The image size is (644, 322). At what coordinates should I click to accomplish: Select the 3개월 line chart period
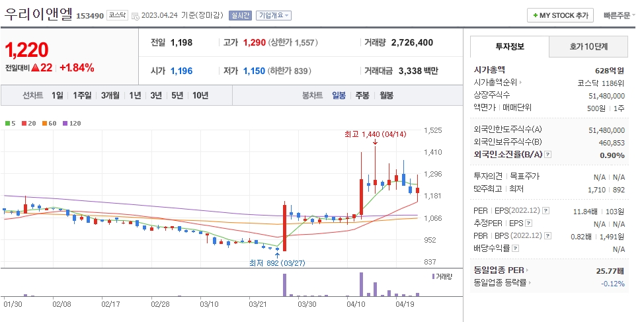110,96
